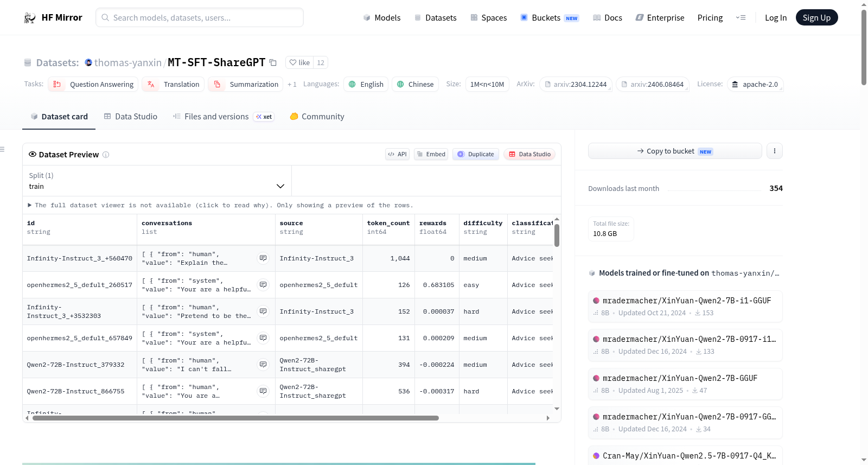Focus the search models and datasets field

[x=200, y=17]
